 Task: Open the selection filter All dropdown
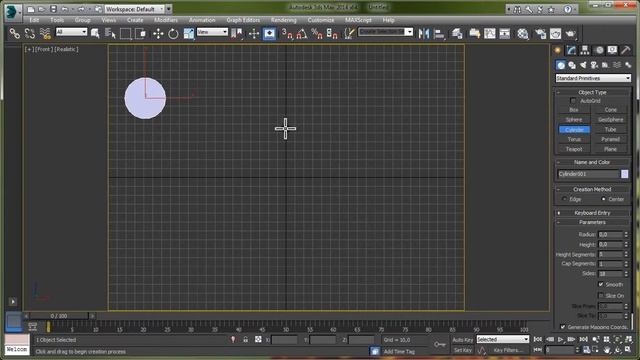[x=71, y=32]
